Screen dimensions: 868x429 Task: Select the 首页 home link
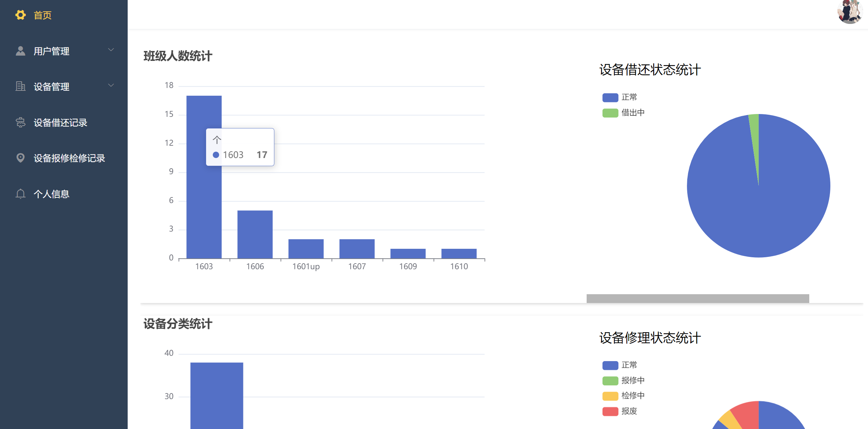(43, 15)
